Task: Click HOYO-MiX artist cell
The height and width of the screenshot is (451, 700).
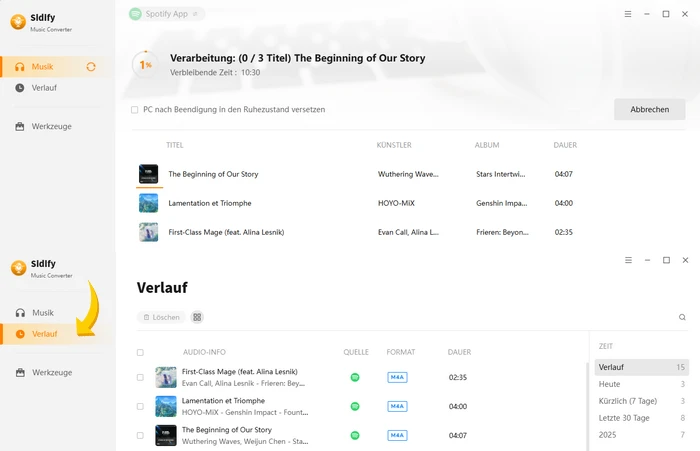Action: pyautogui.click(x=396, y=203)
